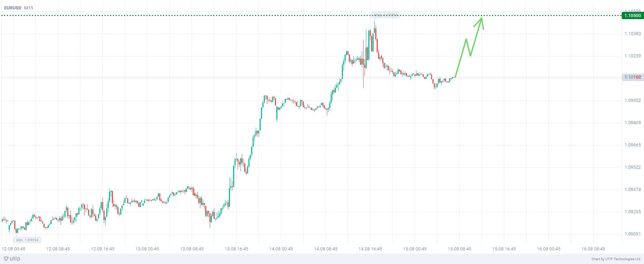Open the M15 timeframe selector
644x264 pixels.
[x=29, y=8]
